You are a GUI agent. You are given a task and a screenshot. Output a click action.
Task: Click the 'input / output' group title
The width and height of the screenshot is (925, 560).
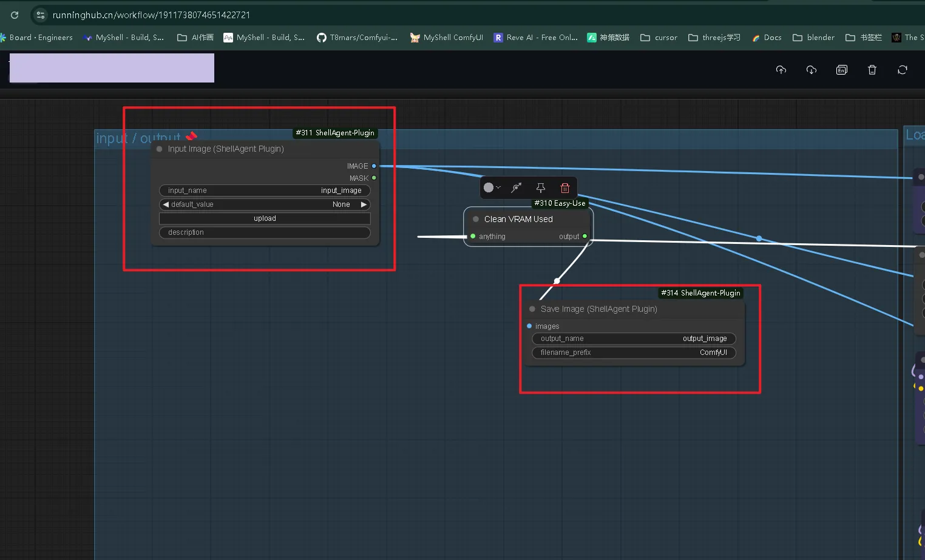click(138, 138)
